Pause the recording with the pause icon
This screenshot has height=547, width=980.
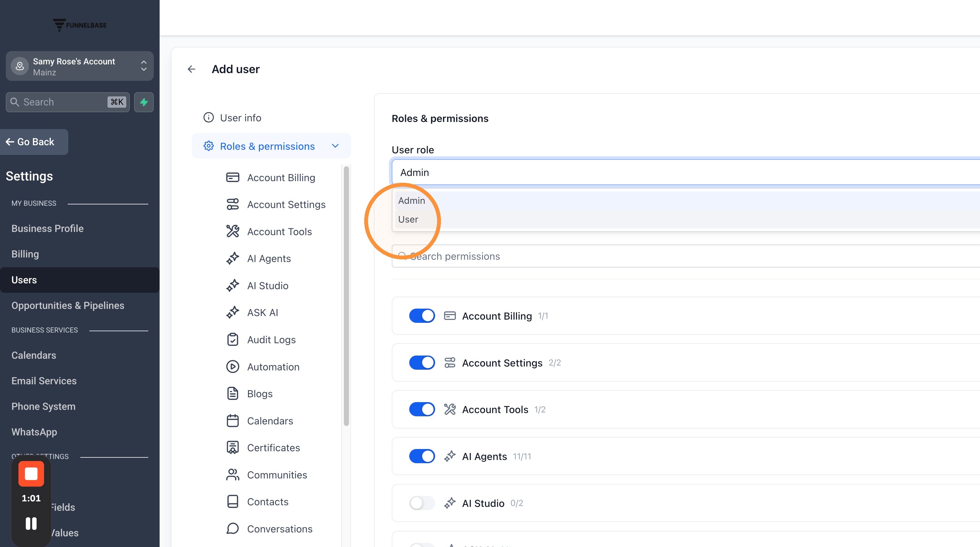coord(31,523)
